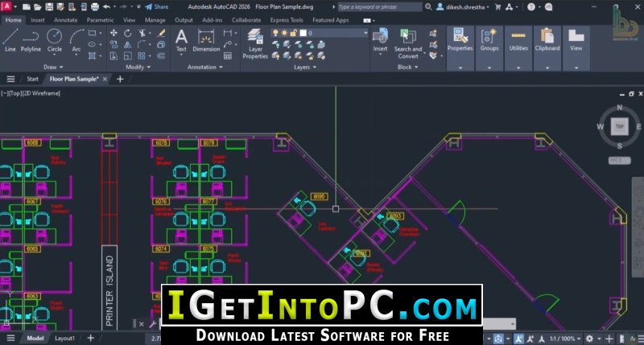Select the Hatch tool in Draw panel
The image size is (644, 345).
pyautogui.click(x=93, y=55)
